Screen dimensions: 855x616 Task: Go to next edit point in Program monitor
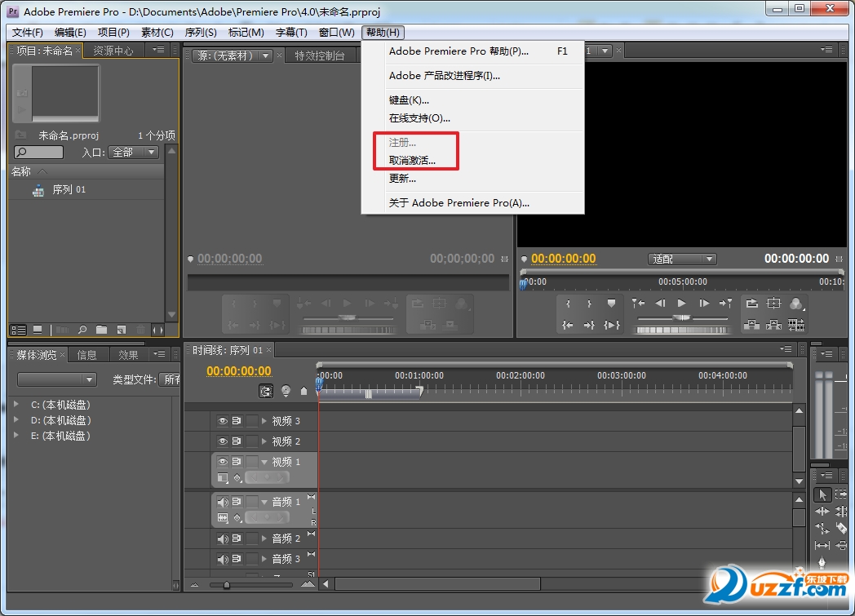pos(725,303)
